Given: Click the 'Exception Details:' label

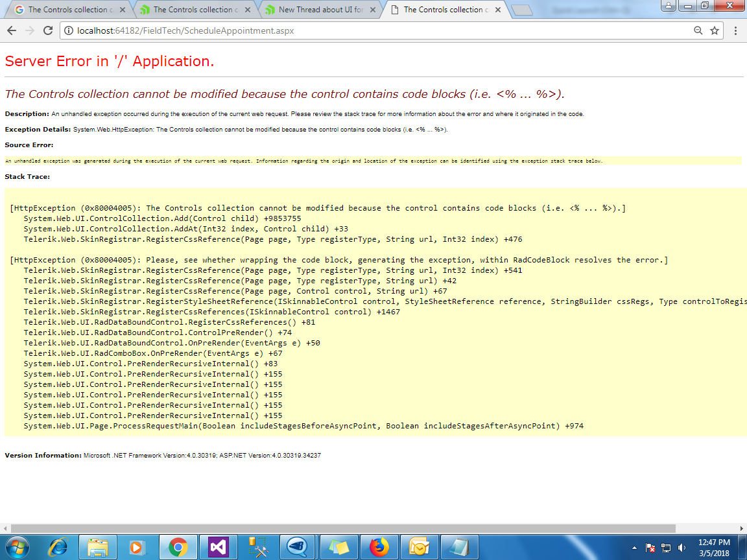Looking at the screenshot, I should (x=38, y=130).
